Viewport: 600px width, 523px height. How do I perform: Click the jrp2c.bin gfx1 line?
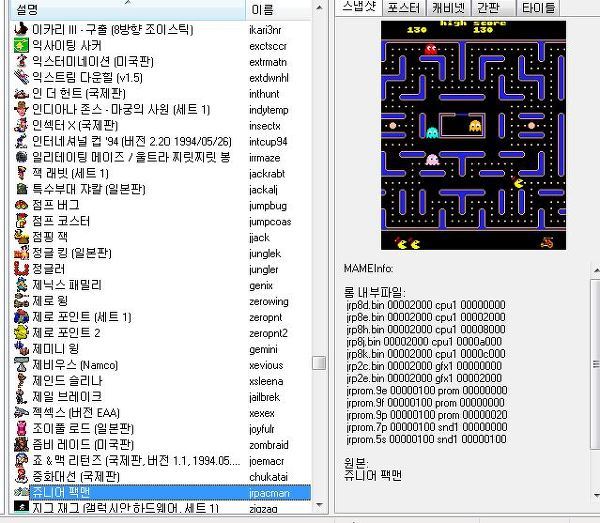(424, 366)
